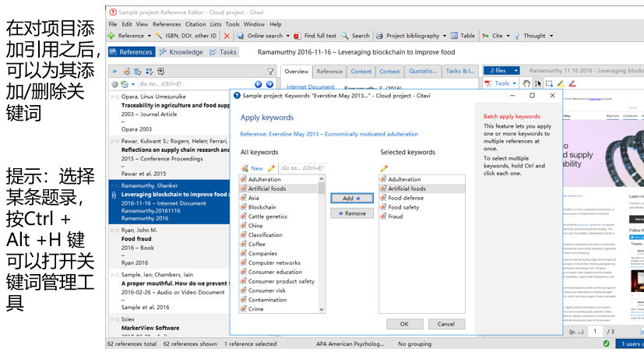Image resolution: width=644 pixels, height=352 pixels.
Task: Click APA American Psycholog... citation style in status bar
Action: pyautogui.click(x=350, y=343)
